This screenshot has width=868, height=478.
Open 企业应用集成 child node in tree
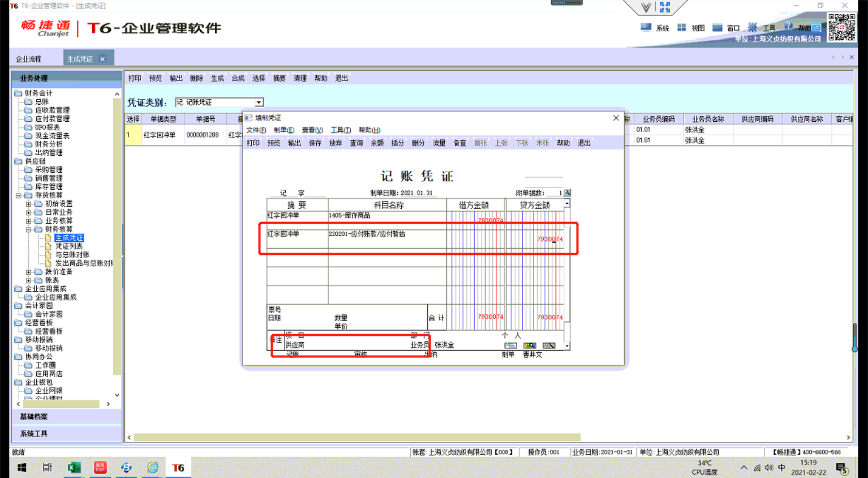(55, 297)
